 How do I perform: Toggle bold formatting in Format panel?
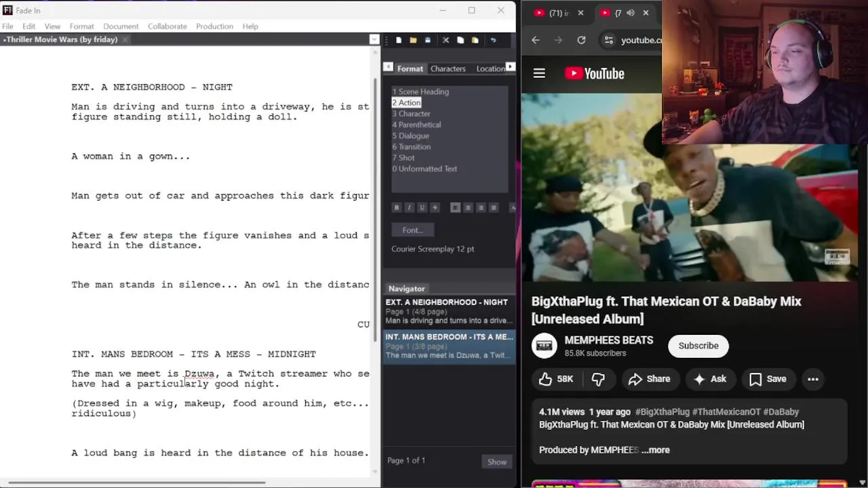397,207
